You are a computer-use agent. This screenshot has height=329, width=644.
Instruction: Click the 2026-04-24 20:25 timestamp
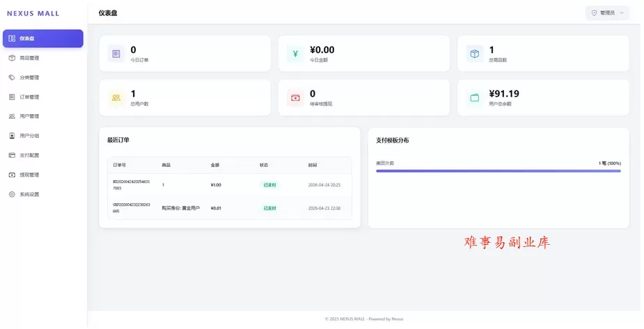pyautogui.click(x=324, y=185)
